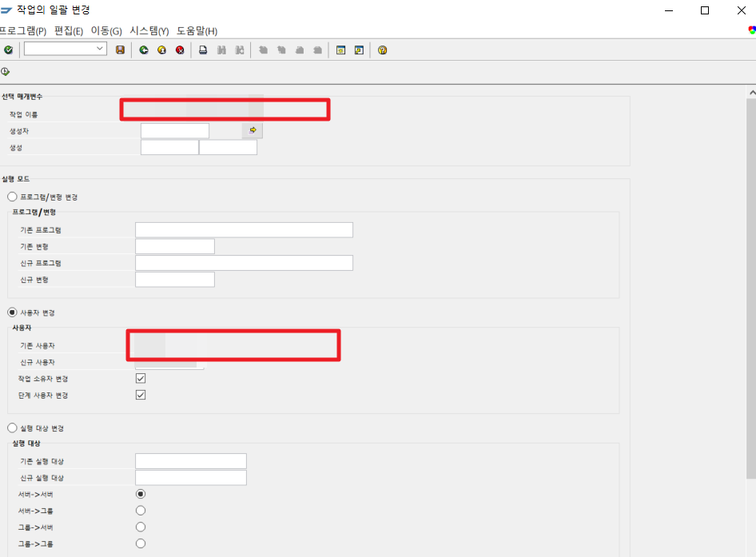Select the 사용자 변경 radio button
756x557 pixels.
(12, 312)
